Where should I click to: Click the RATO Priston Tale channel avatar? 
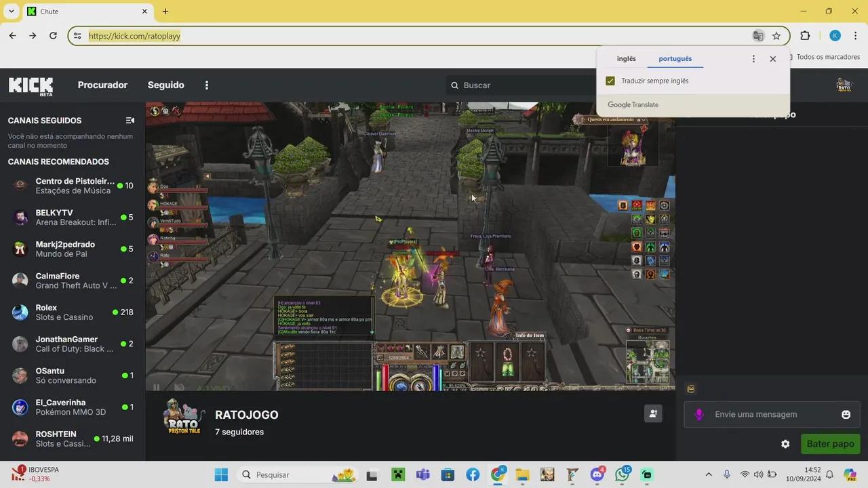point(184,417)
